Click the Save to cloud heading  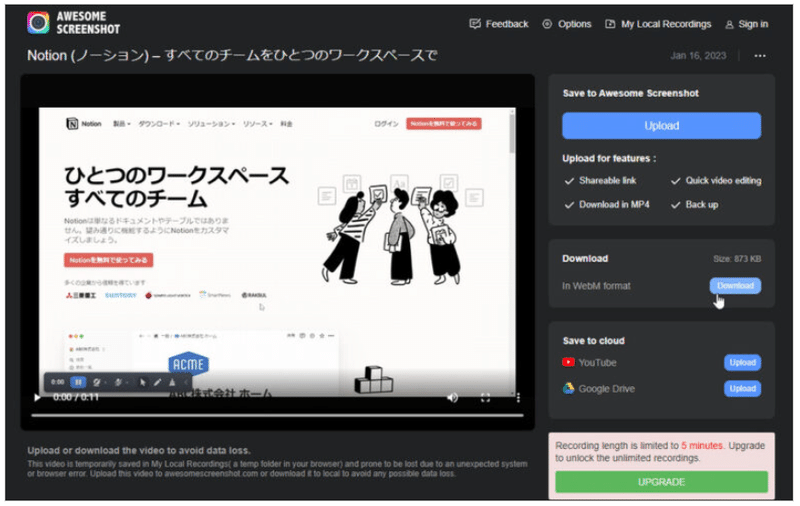(x=593, y=341)
